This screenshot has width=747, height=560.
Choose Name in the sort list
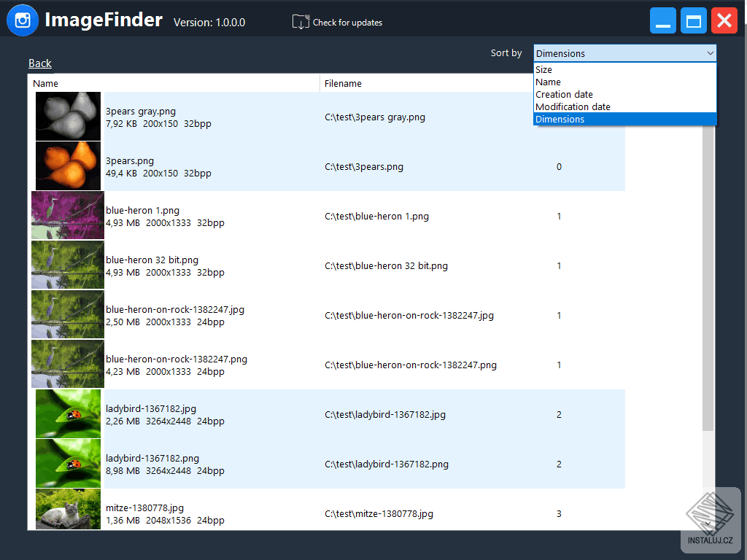coord(624,82)
